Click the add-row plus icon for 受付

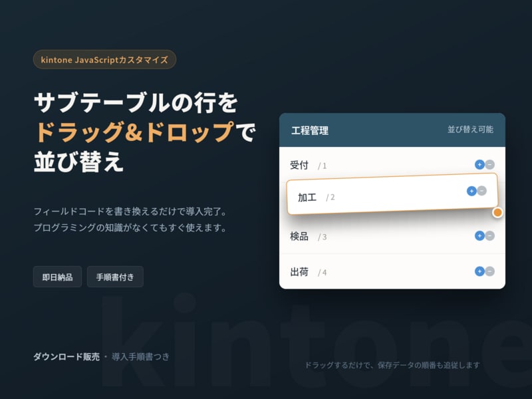coord(479,164)
